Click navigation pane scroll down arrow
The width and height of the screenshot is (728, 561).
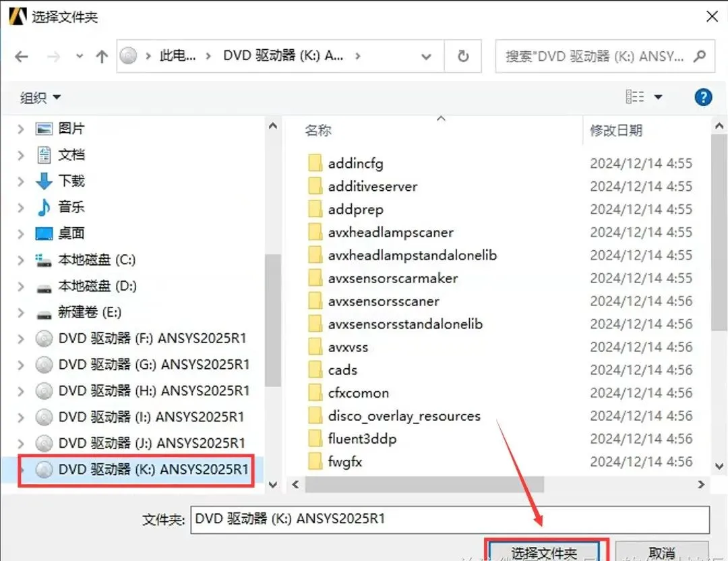(272, 484)
